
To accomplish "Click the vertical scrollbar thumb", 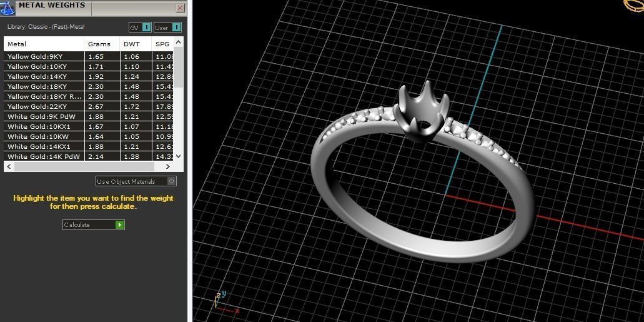I will pyautogui.click(x=179, y=67).
